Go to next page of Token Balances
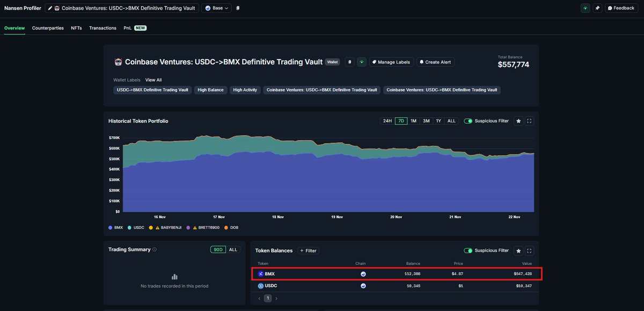Screen dimensions: 644x311 (x=276, y=298)
